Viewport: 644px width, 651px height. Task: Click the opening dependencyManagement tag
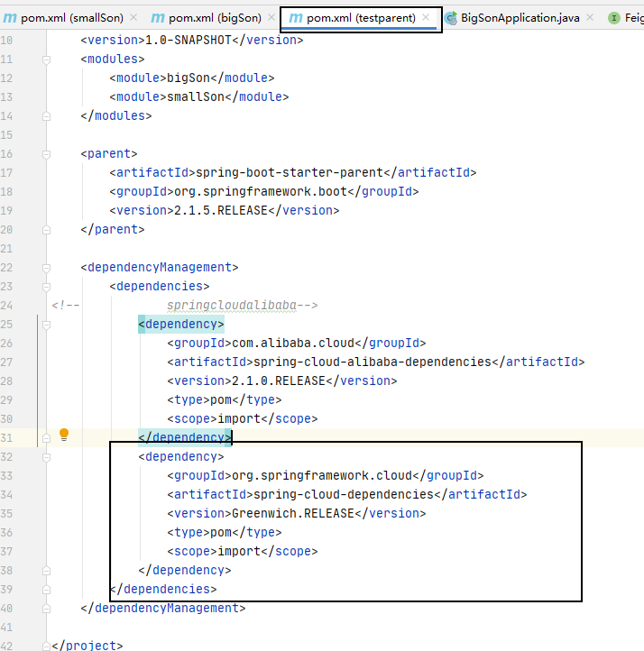click(x=160, y=267)
